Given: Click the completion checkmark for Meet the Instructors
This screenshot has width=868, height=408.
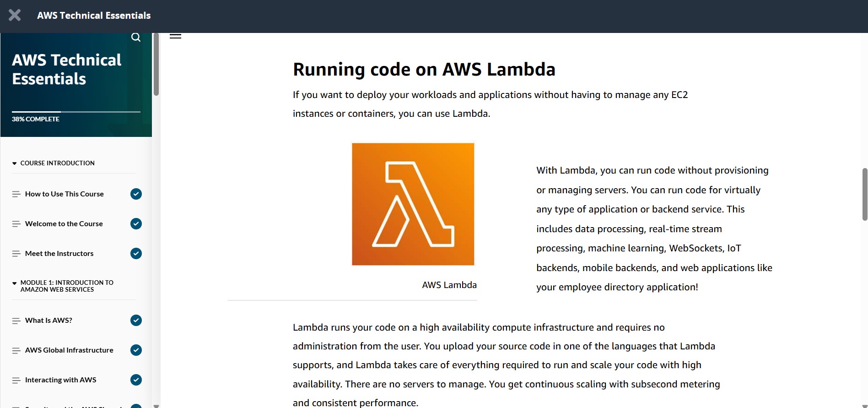Looking at the screenshot, I should coord(136,254).
